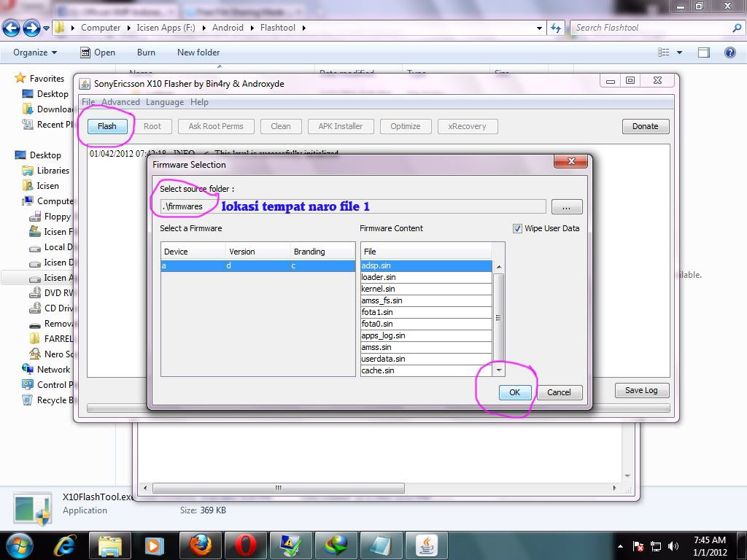The height and width of the screenshot is (560, 747).
Task: Click the Optimize button
Action: (406, 126)
